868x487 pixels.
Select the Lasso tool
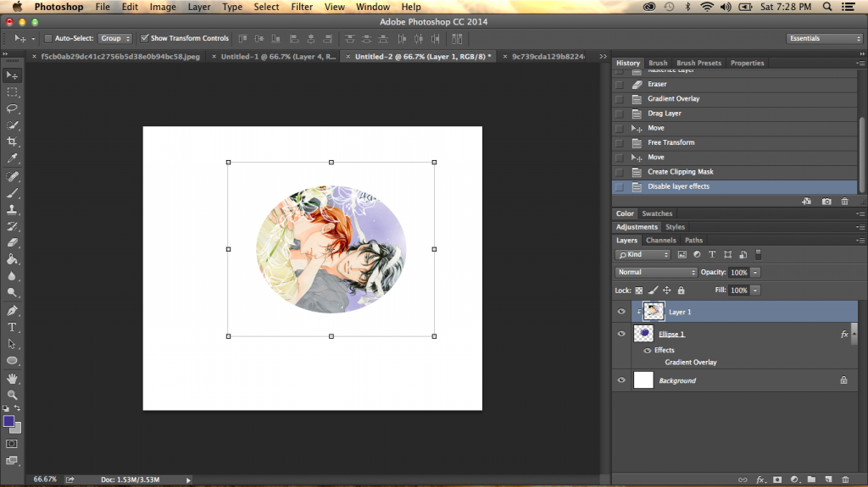(x=12, y=108)
